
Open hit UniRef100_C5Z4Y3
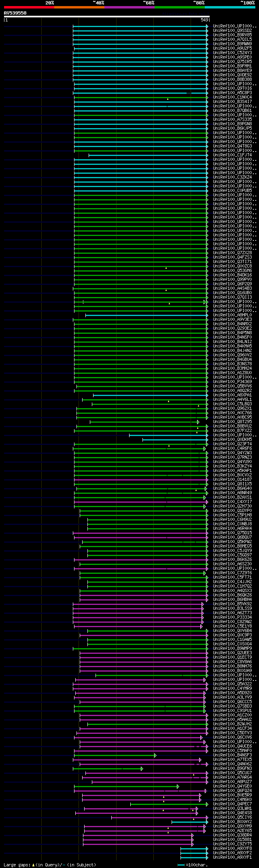232,53
